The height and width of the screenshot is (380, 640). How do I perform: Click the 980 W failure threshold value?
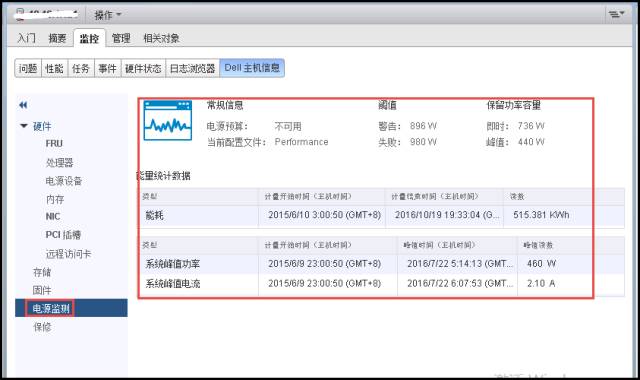[x=423, y=142]
